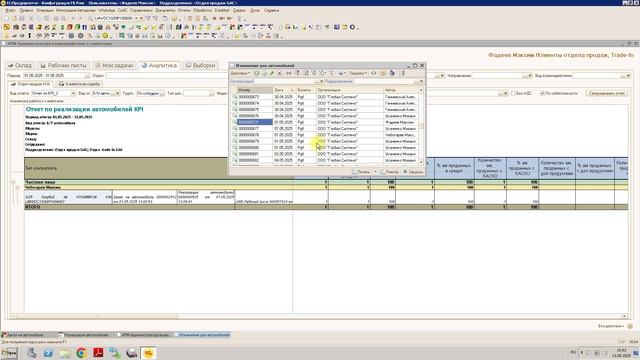Switch to the Рабочие листы tab
The image size is (640, 360).
[x=64, y=65]
